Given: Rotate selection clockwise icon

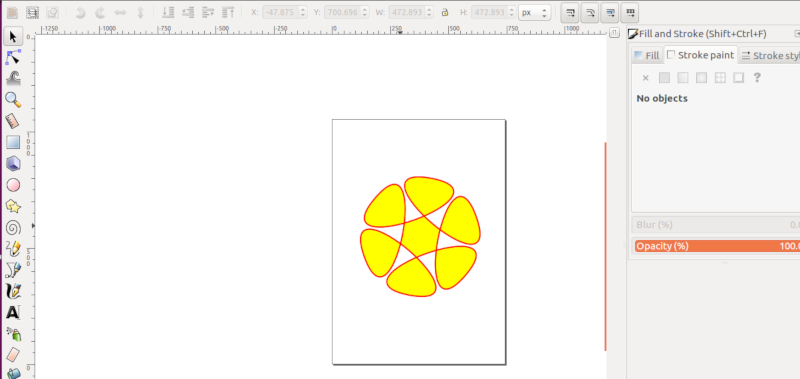Looking at the screenshot, I should [x=100, y=13].
